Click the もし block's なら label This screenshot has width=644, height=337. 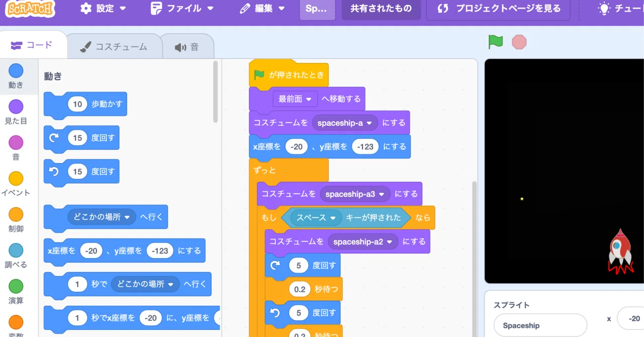[x=423, y=218]
